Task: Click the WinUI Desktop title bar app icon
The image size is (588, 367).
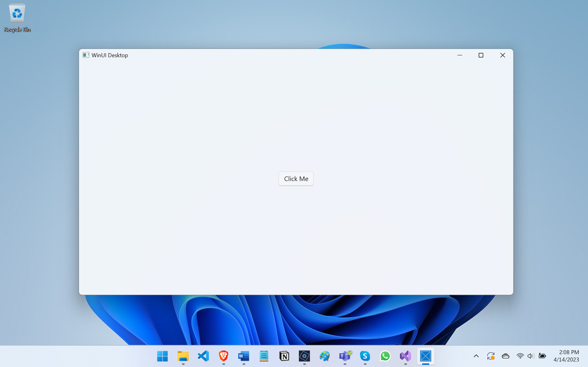Action: coord(85,55)
